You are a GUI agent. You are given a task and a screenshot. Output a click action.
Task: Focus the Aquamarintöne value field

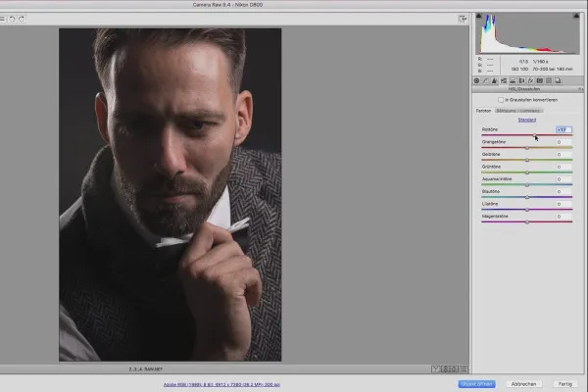[563, 179]
